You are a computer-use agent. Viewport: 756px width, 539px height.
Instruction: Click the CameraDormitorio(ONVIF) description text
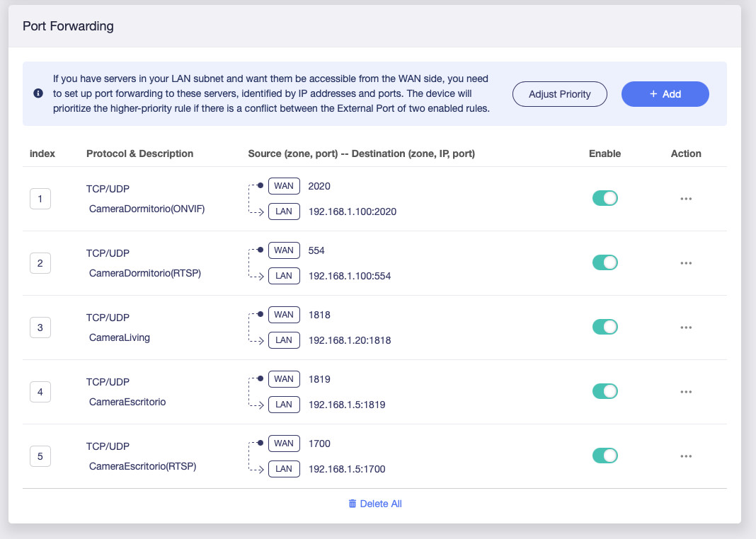pyautogui.click(x=147, y=209)
